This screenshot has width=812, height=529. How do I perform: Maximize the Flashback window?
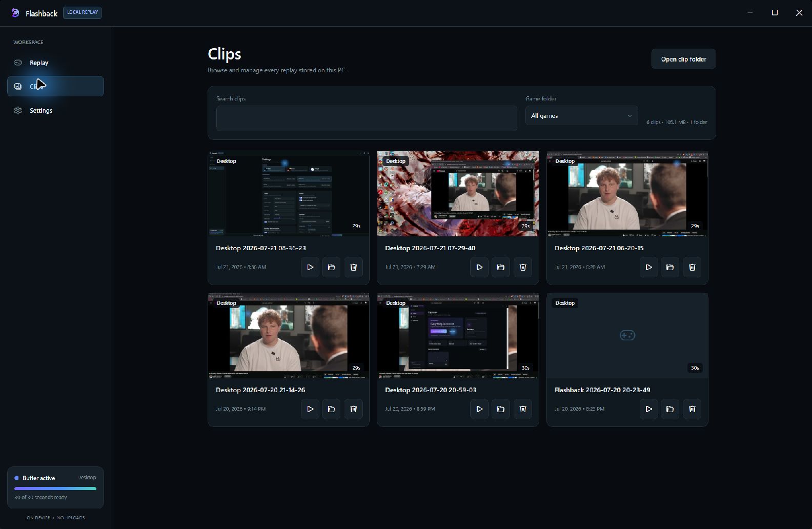(x=775, y=13)
